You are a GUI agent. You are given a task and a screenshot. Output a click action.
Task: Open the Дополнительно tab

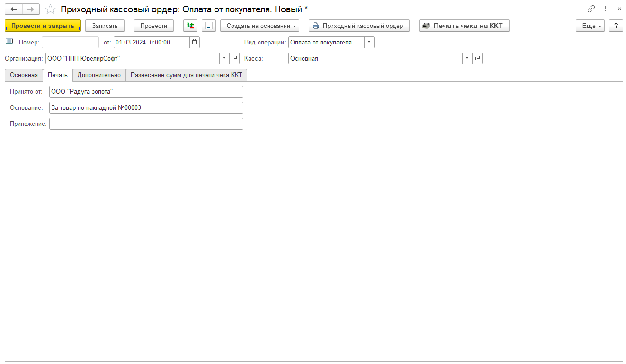pyautogui.click(x=99, y=75)
